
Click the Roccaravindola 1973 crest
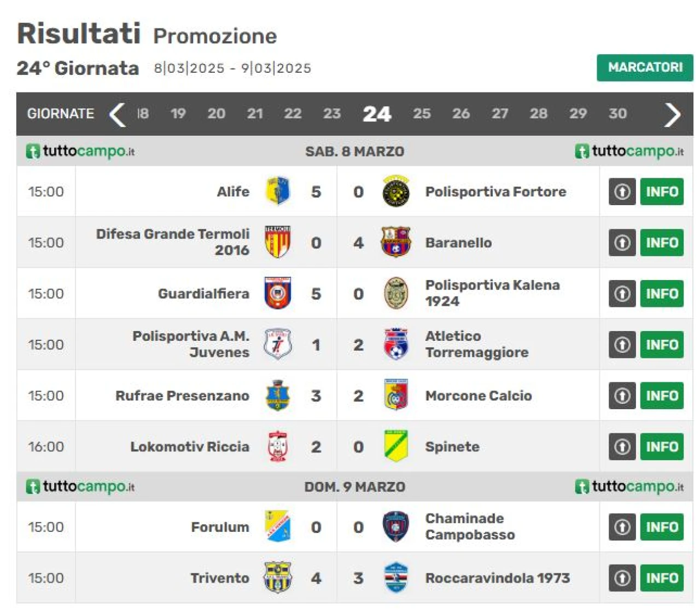[395, 578]
